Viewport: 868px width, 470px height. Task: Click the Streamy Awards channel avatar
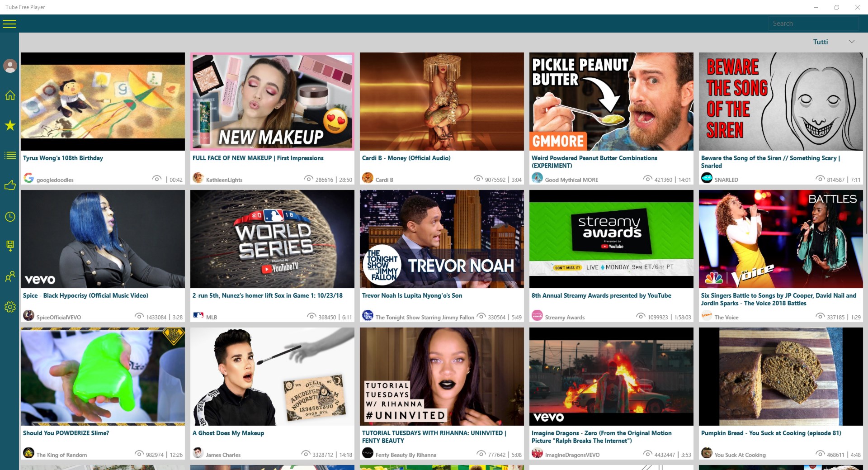coord(537,315)
